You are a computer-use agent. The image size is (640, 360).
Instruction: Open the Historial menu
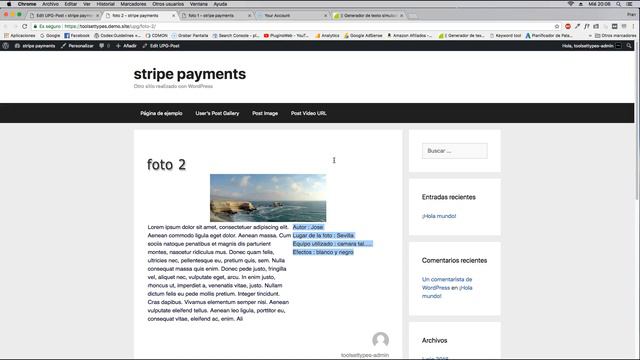105,4
